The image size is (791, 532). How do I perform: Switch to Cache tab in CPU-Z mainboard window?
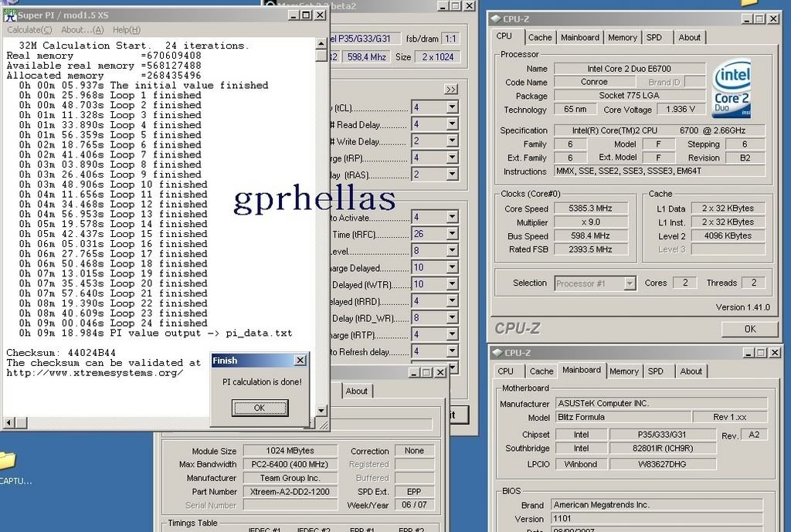[x=541, y=371]
